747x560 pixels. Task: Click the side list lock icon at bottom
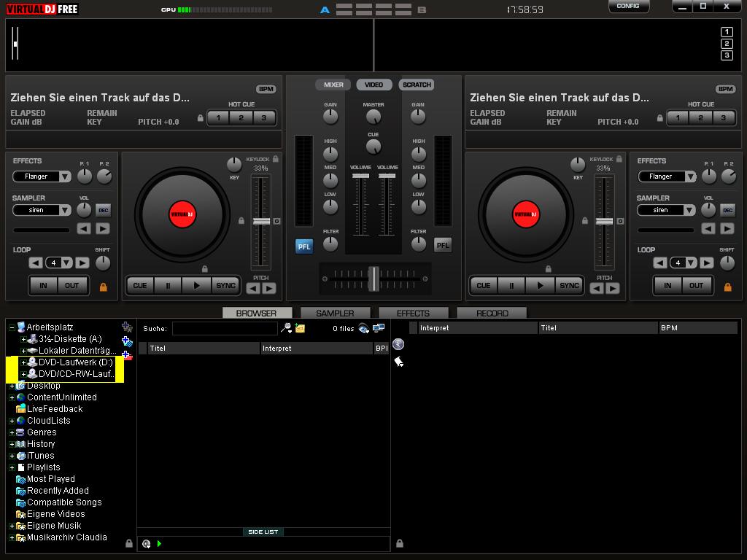[x=400, y=542]
